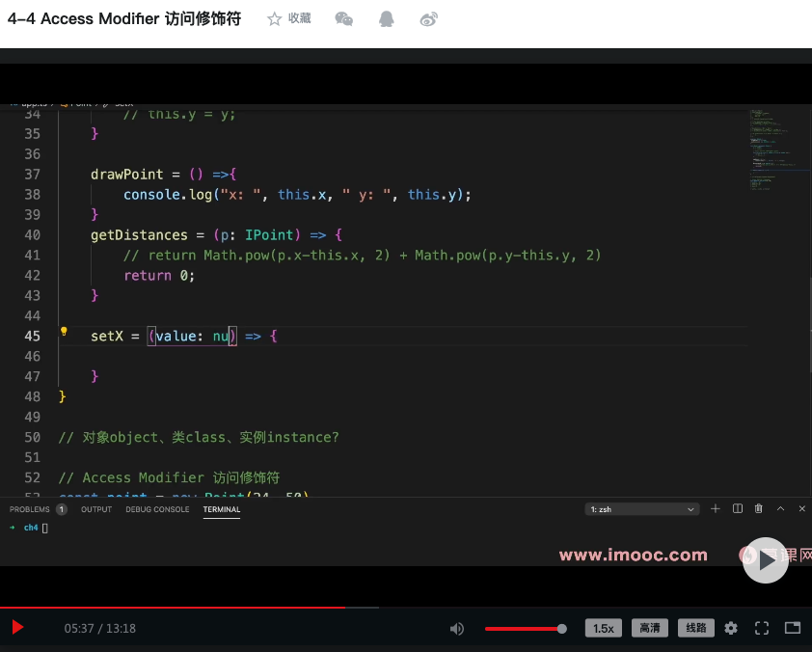Click the large circular play overlay button
This screenshot has height=652, width=812.
click(766, 560)
